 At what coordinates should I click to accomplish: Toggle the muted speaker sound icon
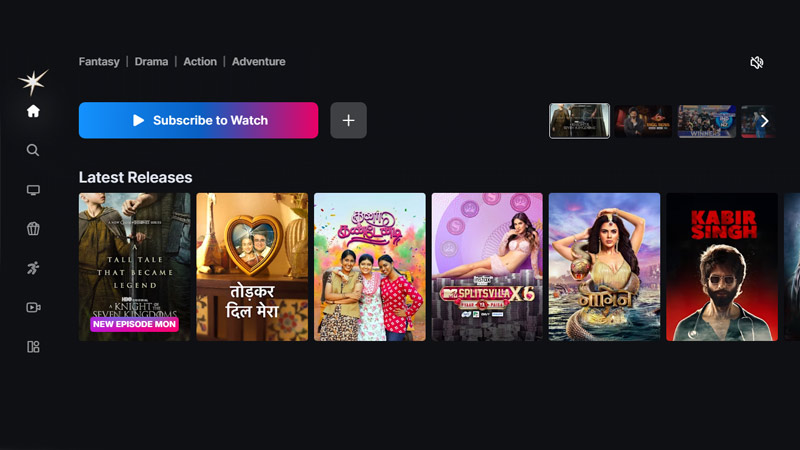pos(757,63)
